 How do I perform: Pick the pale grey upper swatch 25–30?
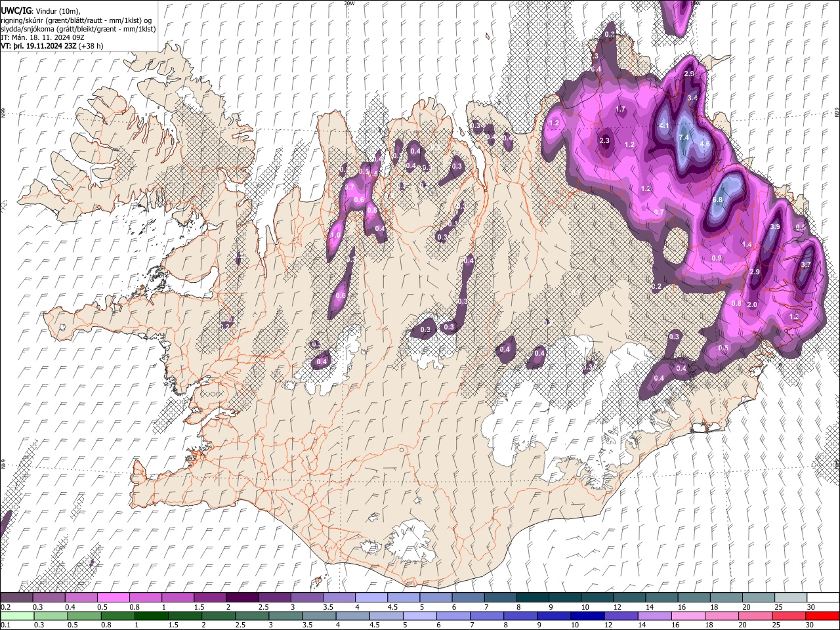(x=791, y=598)
